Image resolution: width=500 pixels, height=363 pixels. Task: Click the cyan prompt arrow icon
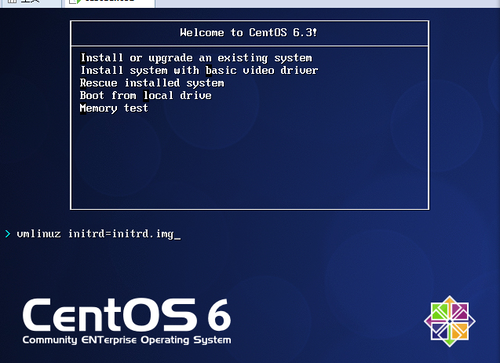coord(8,234)
